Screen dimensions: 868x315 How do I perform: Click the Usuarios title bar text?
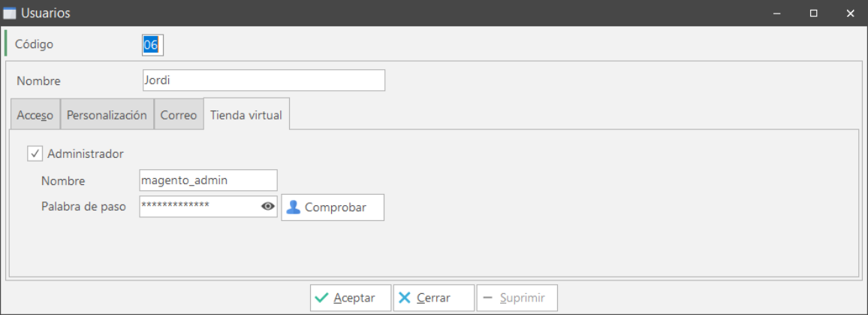tap(47, 14)
